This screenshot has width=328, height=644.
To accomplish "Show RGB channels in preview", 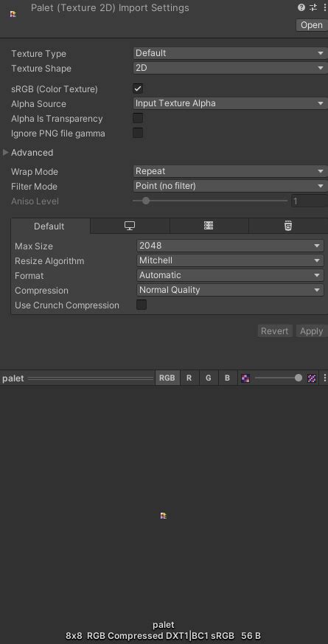I will (167, 378).
